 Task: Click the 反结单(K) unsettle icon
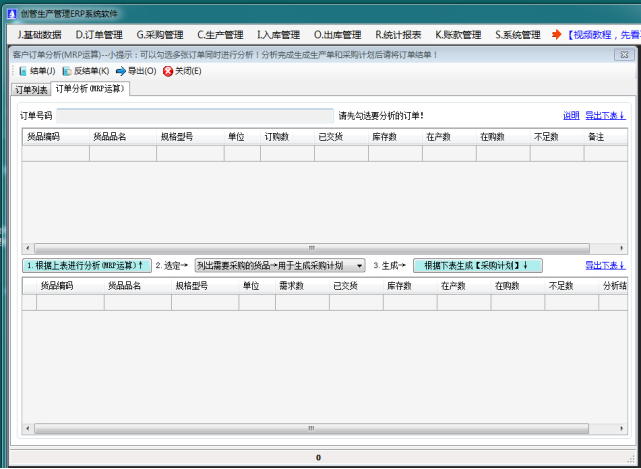(x=67, y=71)
